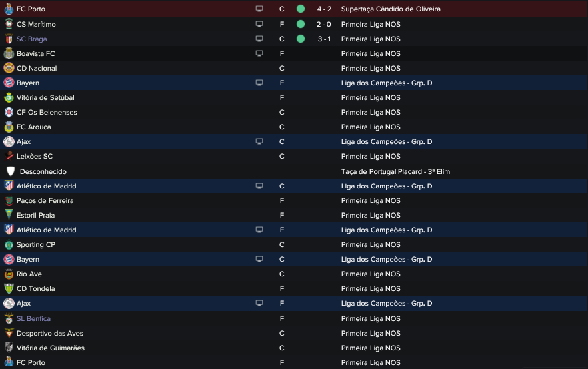Click the Sporting CP crest icon
Image resolution: width=588 pixels, height=369 pixels.
tap(9, 244)
